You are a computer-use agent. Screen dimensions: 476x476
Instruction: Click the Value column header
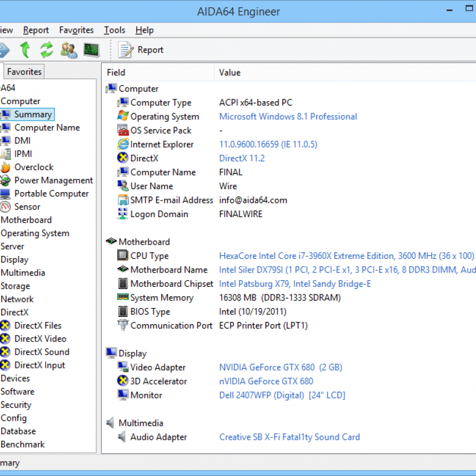pyautogui.click(x=230, y=73)
